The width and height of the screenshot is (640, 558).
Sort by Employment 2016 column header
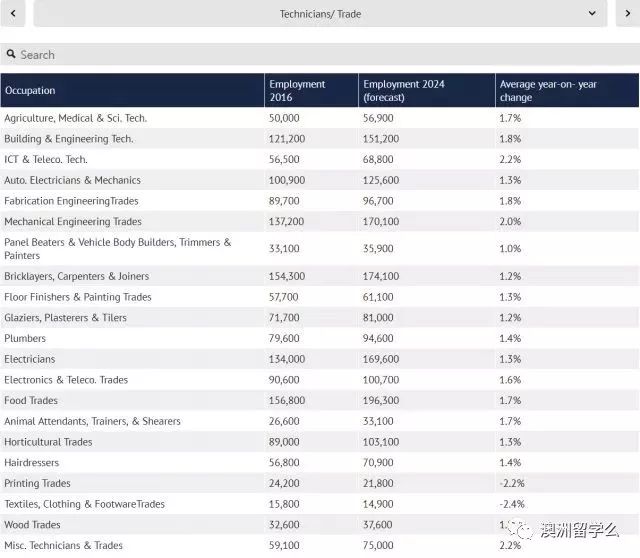[x=310, y=90]
